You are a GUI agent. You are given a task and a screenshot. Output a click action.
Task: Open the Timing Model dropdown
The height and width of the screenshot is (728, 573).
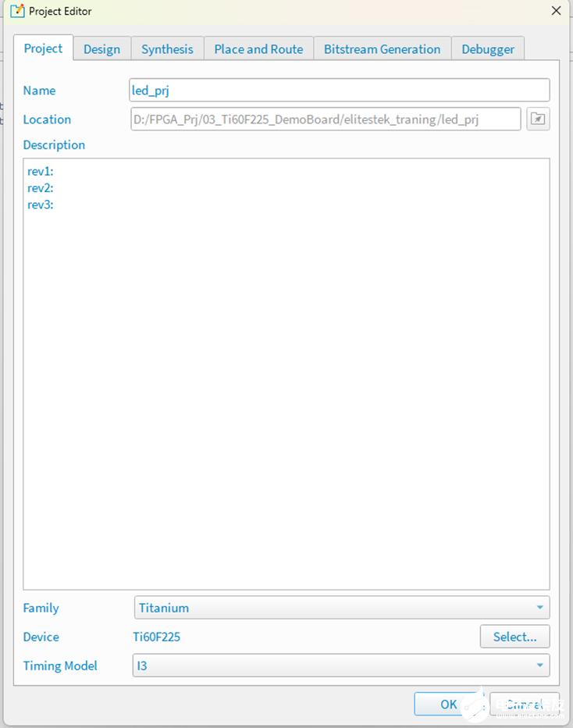[341, 666]
